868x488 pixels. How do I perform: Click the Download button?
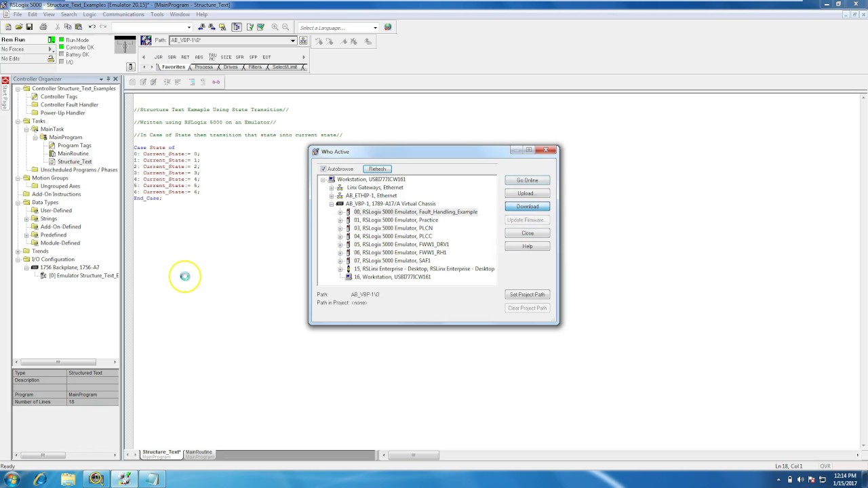pyautogui.click(x=527, y=207)
